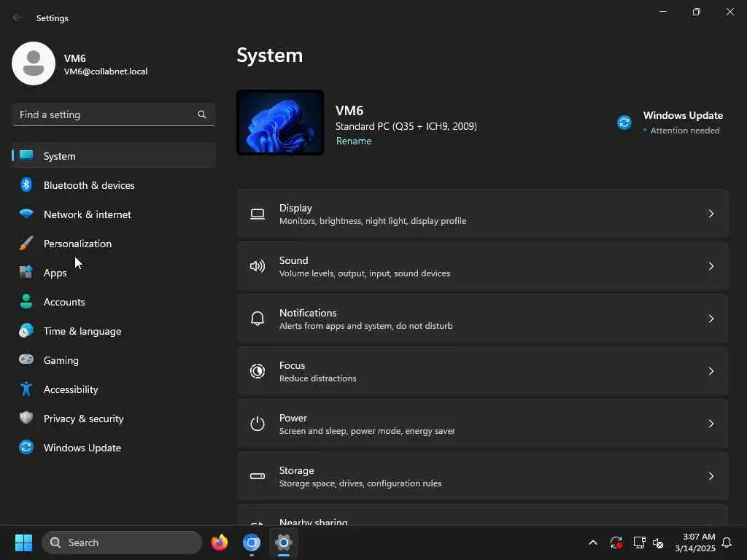Expand Focus settings chevron
The height and width of the screenshot is (560, 747).
click(x=711, y=371)
